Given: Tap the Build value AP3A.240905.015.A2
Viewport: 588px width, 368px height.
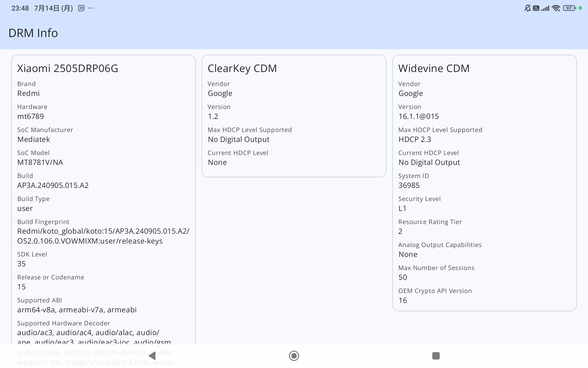Looking at the screenshot, I should [53, 185].
